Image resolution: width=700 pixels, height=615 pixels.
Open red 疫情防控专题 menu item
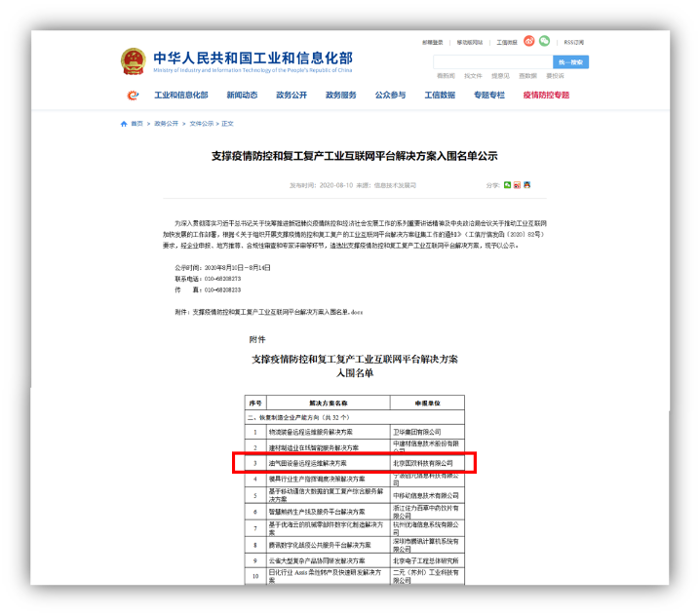click(546, 96)
